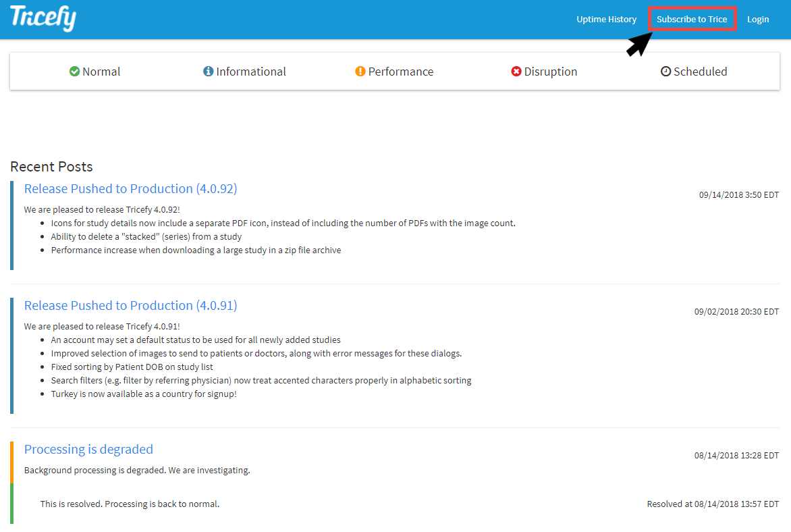791x532 pixels.
Task: Select the Disruption status label
Action: point(551,72)
